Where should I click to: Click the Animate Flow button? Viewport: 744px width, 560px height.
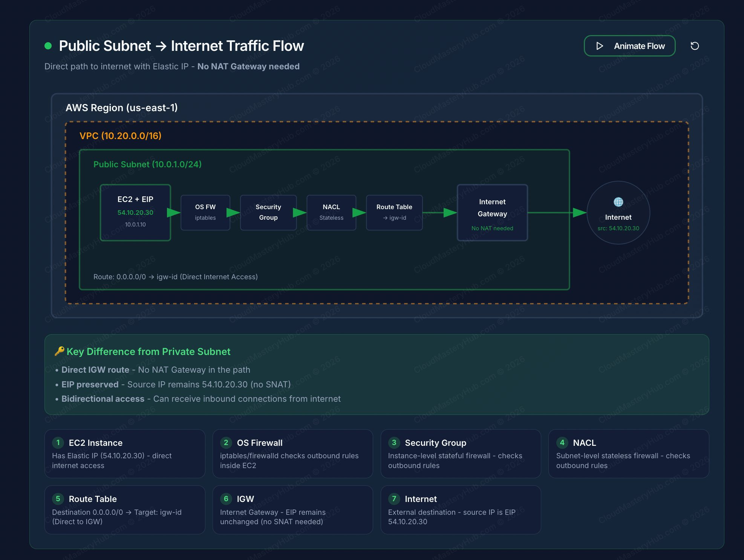point(629,46)
